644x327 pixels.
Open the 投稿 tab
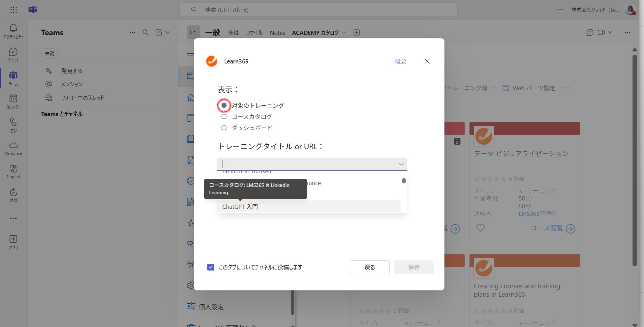[x=233, y=32]
